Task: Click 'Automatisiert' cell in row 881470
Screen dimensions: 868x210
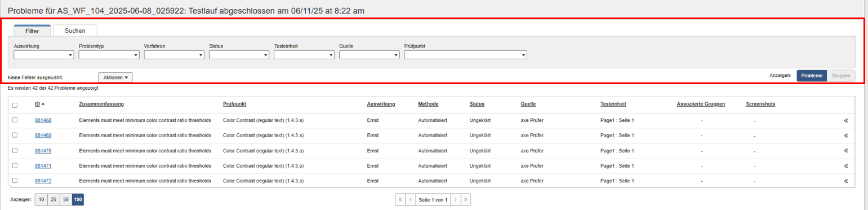Action: coord(433,151)
